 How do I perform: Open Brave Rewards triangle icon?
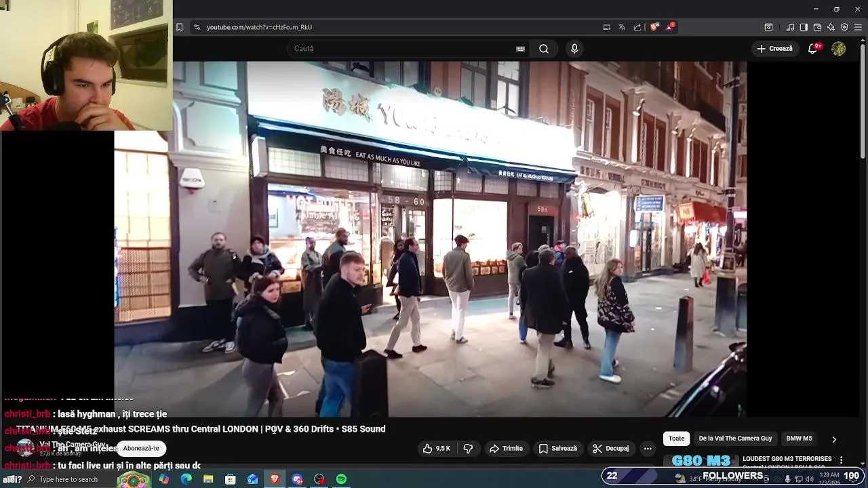pyautogui.click(x=670, y=27)
